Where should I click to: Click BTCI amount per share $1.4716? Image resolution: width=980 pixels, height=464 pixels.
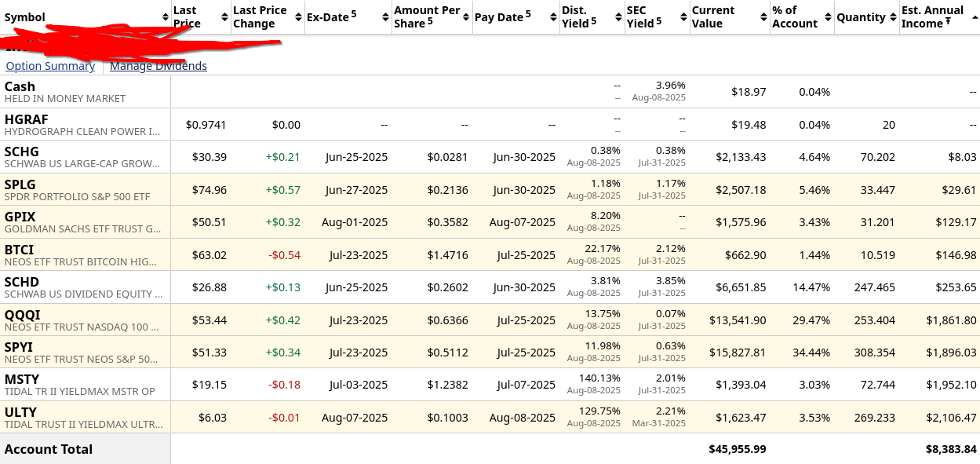coord(447,255)
